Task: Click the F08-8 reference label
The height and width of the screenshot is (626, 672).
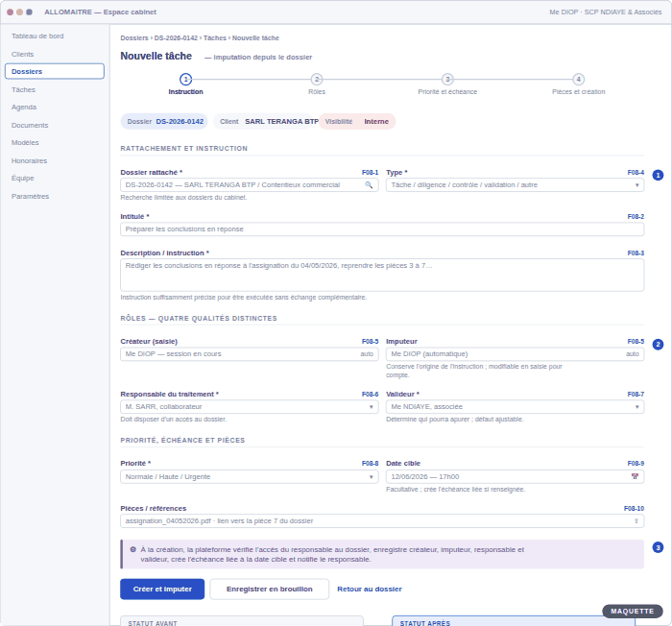Action: [x=370, y=464]
